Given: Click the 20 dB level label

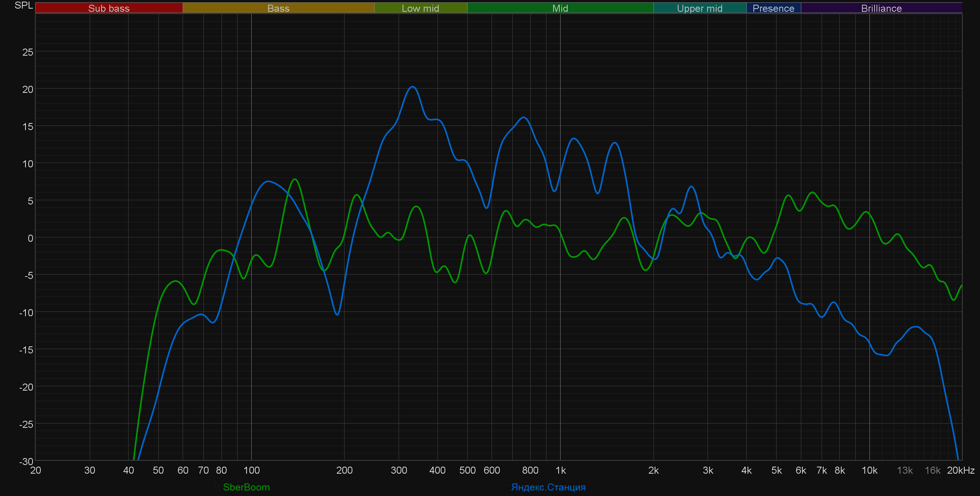Looking at the screenshot, I should [x=27, y=89].
